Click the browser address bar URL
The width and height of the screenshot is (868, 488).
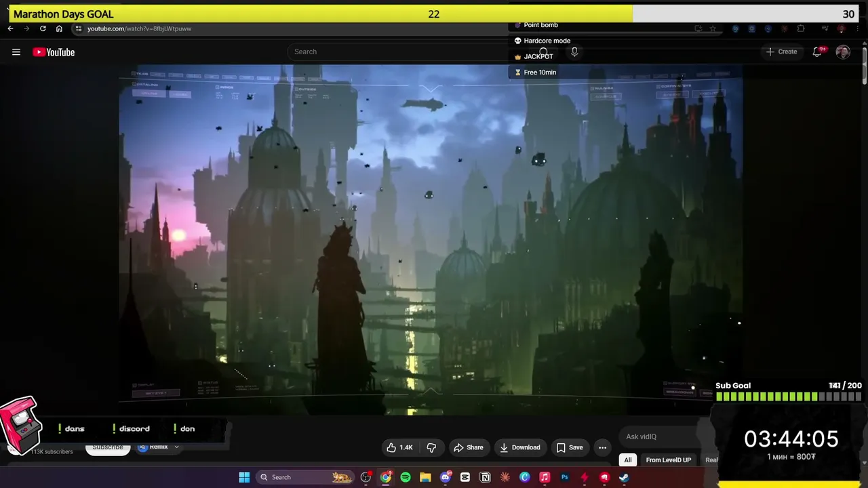click(x=139, y=28)
